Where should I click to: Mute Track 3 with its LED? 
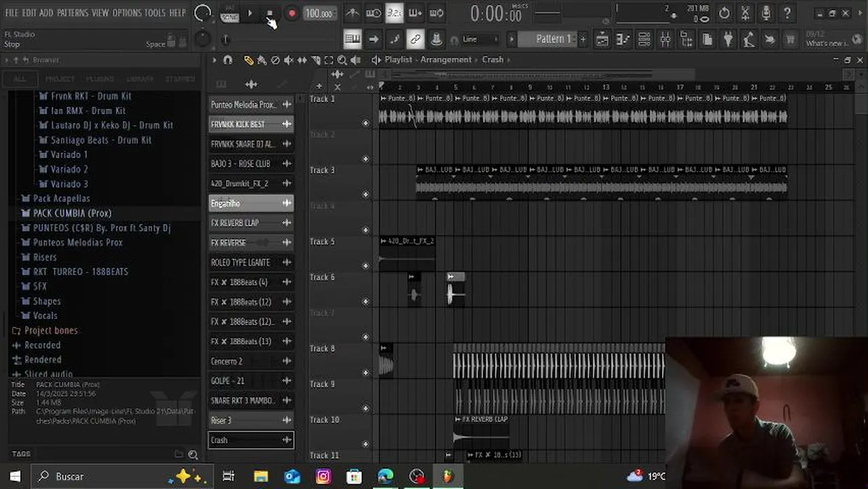click(365, 194)
